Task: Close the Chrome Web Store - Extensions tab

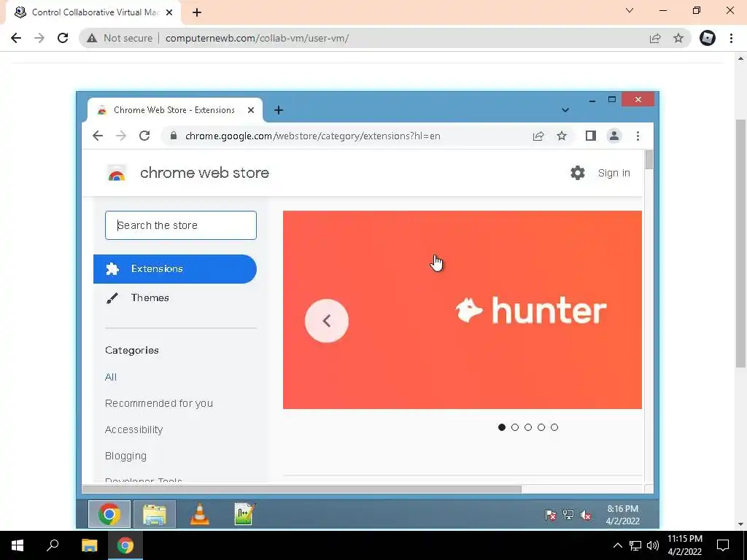Action: [251, 110]
